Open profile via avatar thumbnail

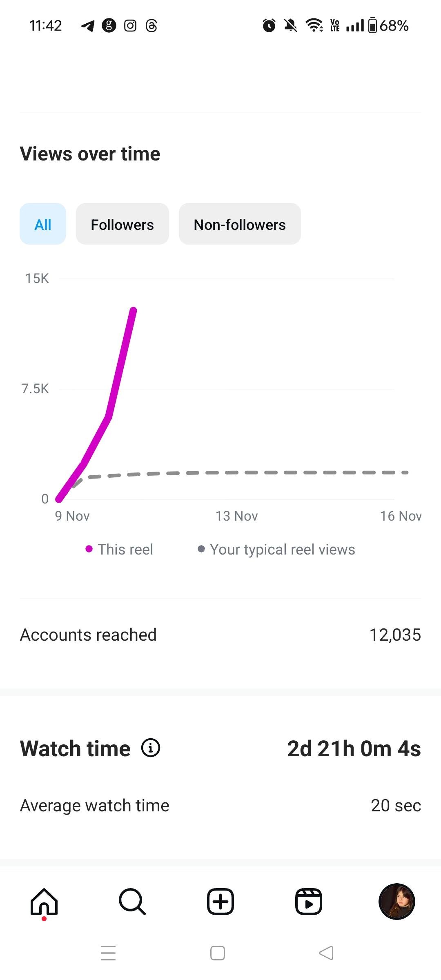click(397, 902)
